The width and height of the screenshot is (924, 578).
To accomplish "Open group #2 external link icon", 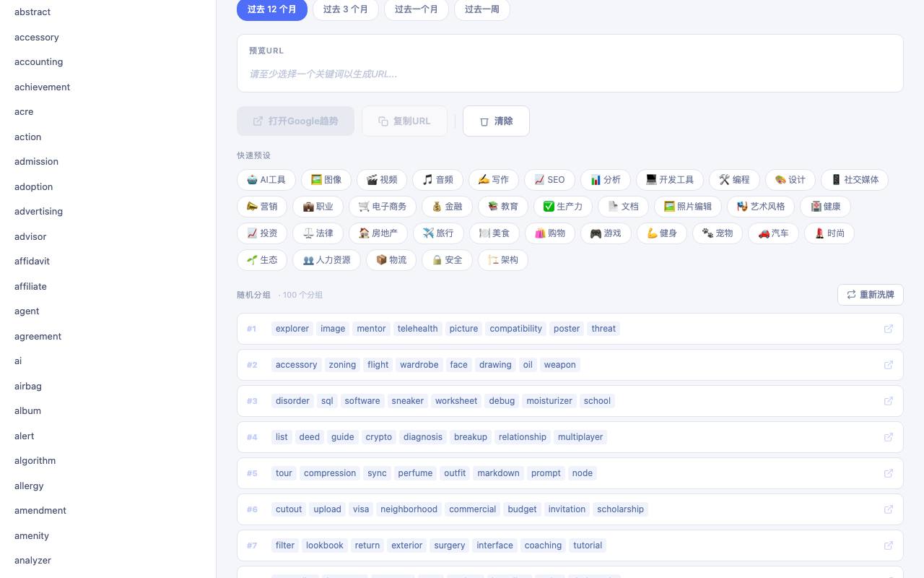I will (889, 365).
